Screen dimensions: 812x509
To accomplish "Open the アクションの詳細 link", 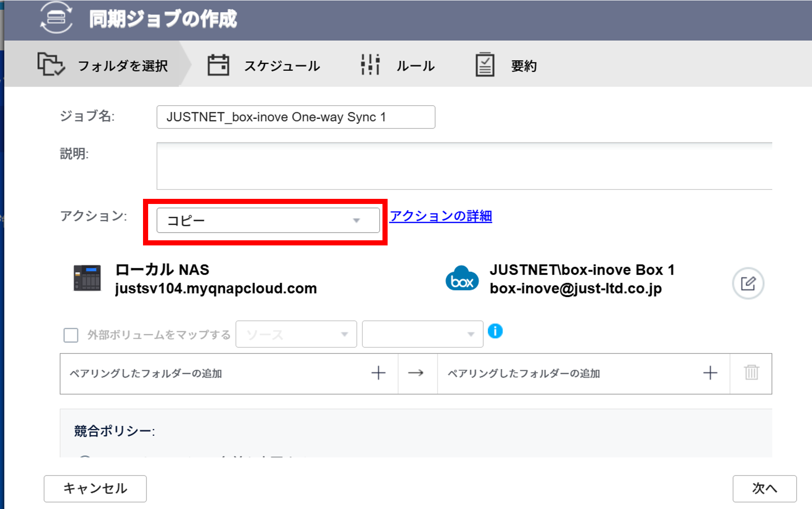I will [441, 216].
